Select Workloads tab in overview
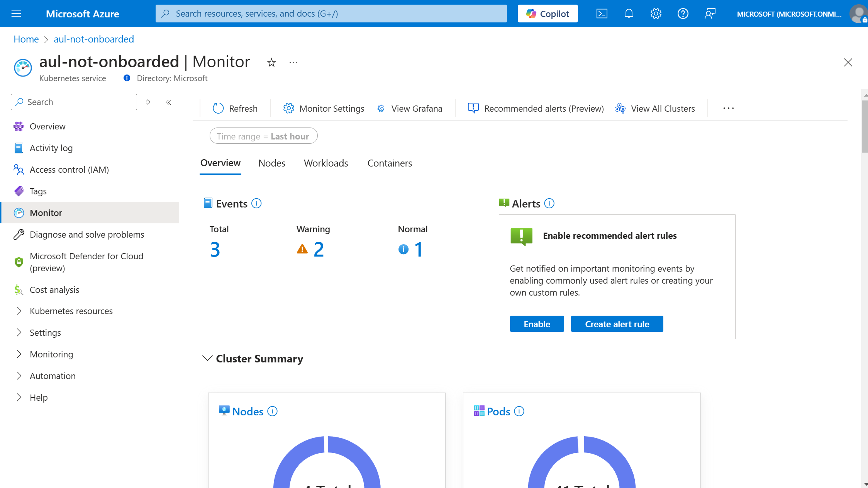 tap(326, 162)
